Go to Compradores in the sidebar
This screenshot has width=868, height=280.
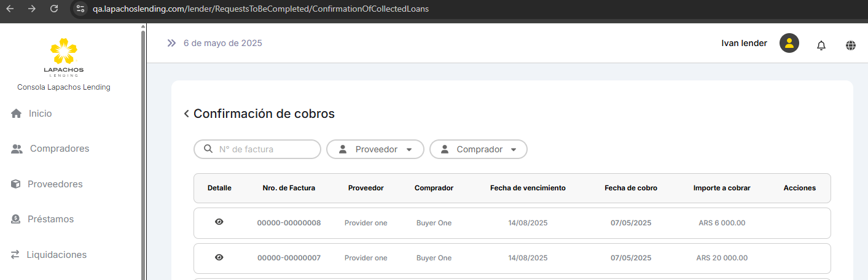59,149
